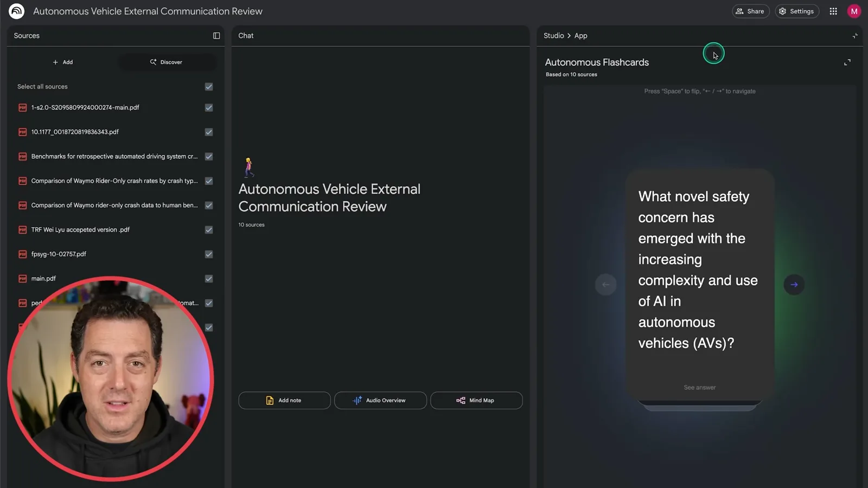868x488 pixels.
Task: Click 10 sources label in chat
Action: point(251,224)
